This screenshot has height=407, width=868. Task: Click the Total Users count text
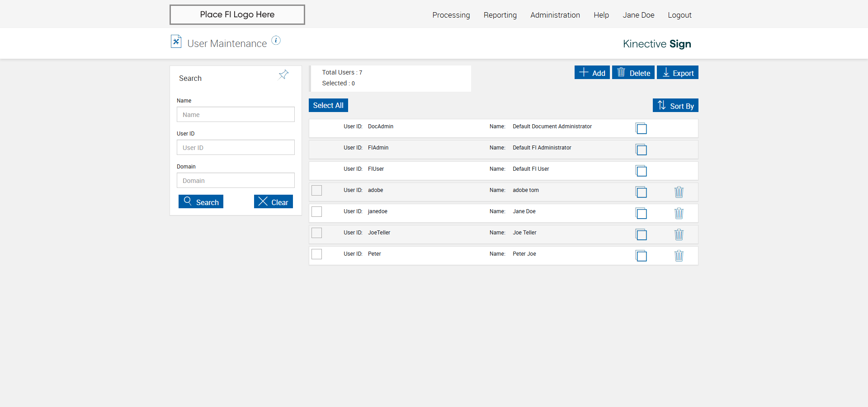342,72
